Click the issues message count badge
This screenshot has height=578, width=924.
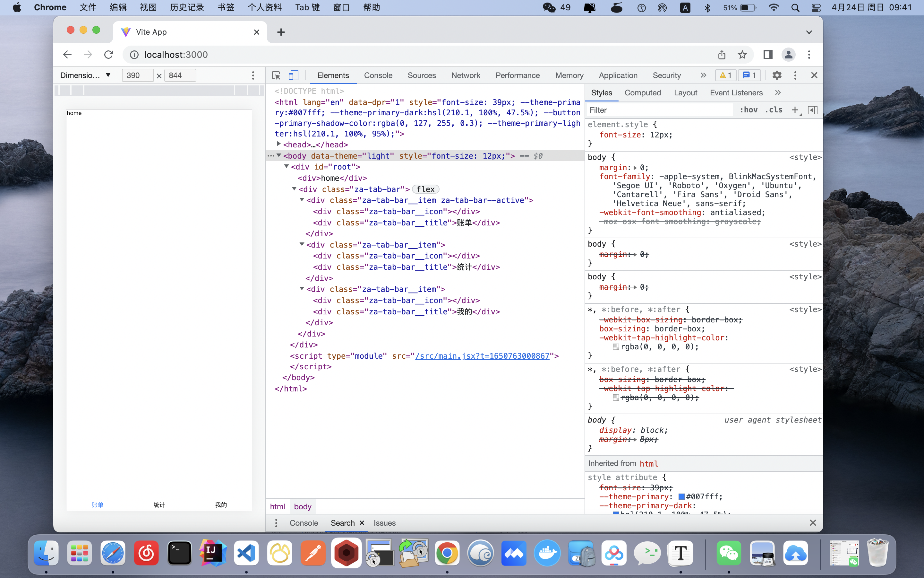[x=749, y=75]
